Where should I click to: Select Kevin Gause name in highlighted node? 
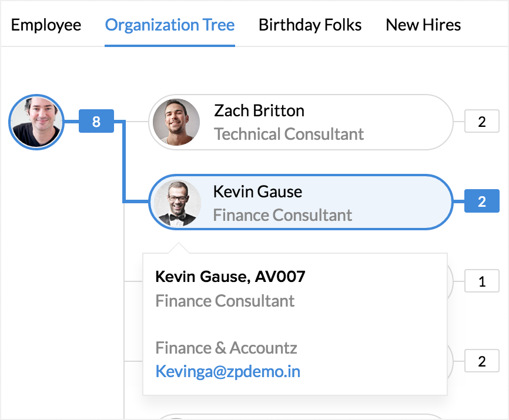(x=257, y=191)
